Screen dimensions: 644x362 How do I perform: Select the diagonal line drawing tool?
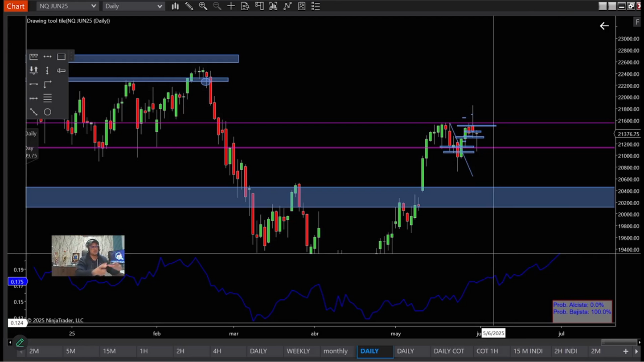(x=33, y=112)
